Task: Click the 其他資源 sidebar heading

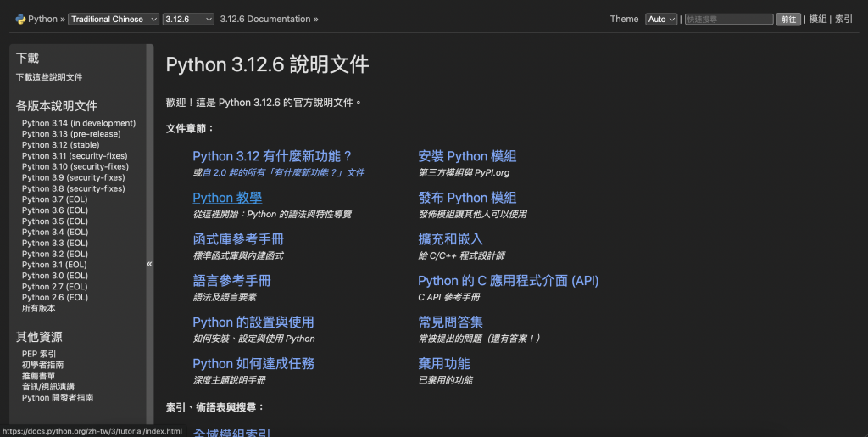Action: click(x=39, y=337)
